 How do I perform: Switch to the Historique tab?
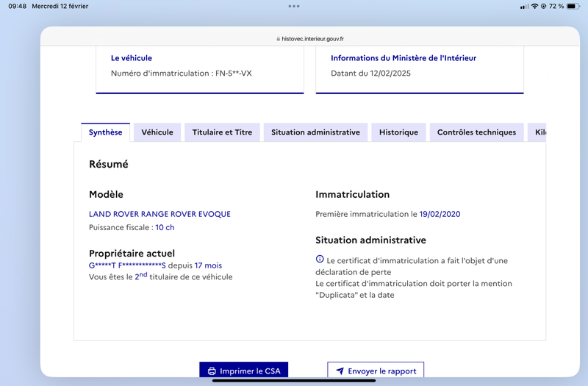click(x=398, y=132)
